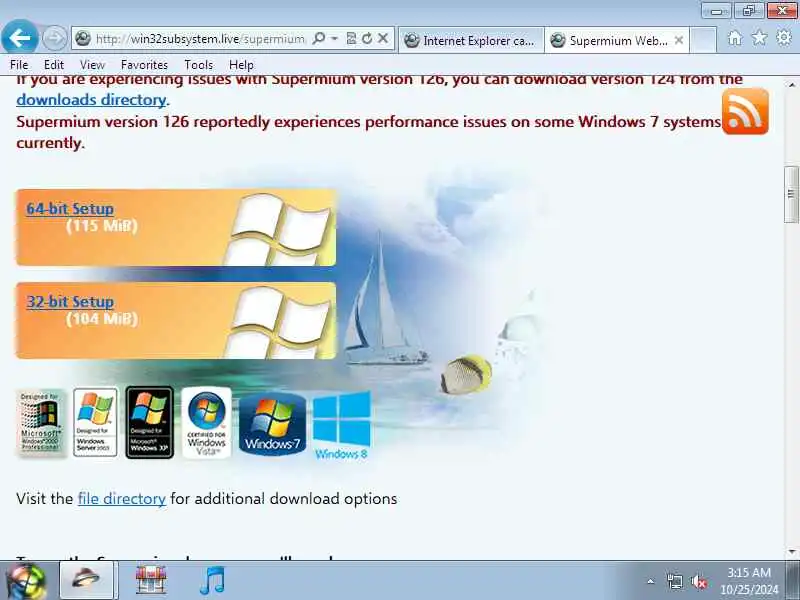Restore down the Internet Explorer window
This screenshot has height=600, width=800.
coord(748,11)
